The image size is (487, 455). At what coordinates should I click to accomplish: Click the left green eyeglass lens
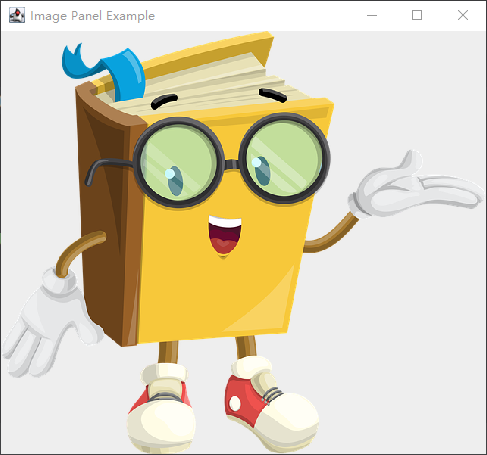(x=178, y=162)
